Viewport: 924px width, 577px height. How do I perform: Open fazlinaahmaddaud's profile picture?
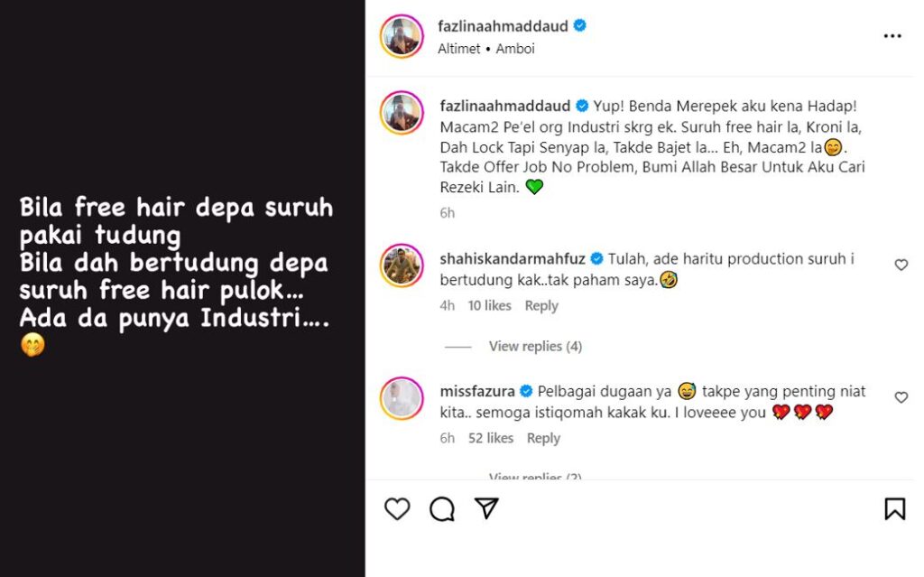tap(401, 36)
